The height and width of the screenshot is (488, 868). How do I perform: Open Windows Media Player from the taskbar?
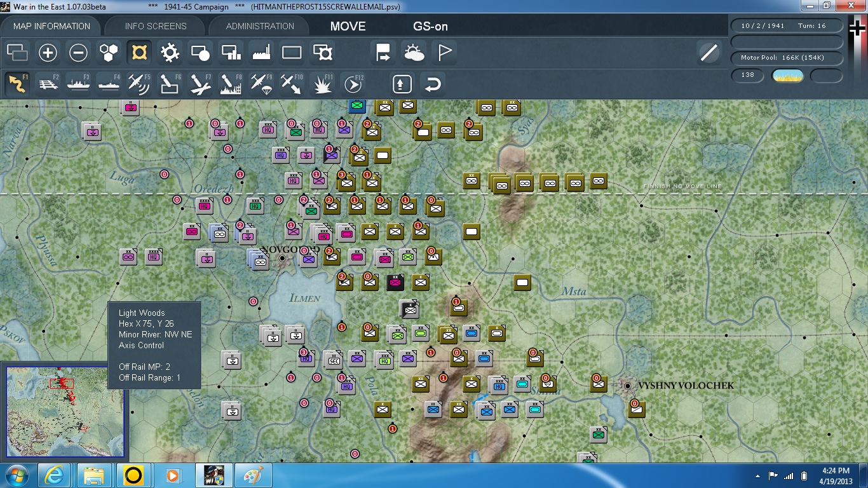pos(173,475)
